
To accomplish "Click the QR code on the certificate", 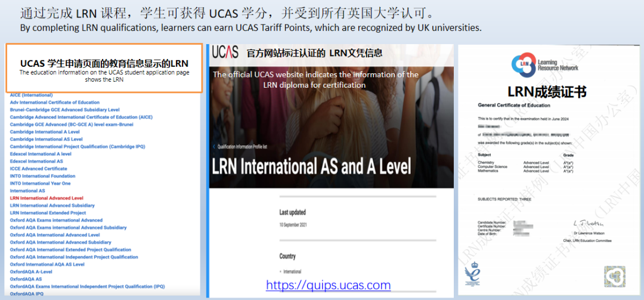I will [x=615, y=276].
